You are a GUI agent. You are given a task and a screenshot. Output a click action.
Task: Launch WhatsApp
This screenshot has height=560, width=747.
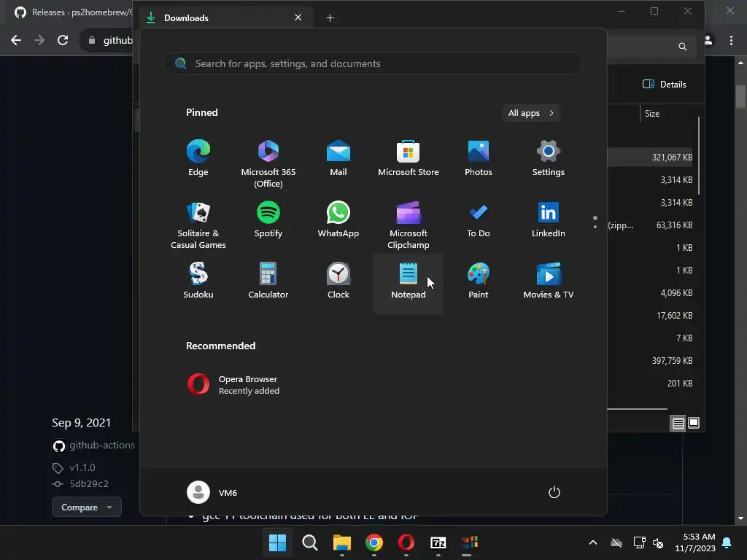(338, 220)
